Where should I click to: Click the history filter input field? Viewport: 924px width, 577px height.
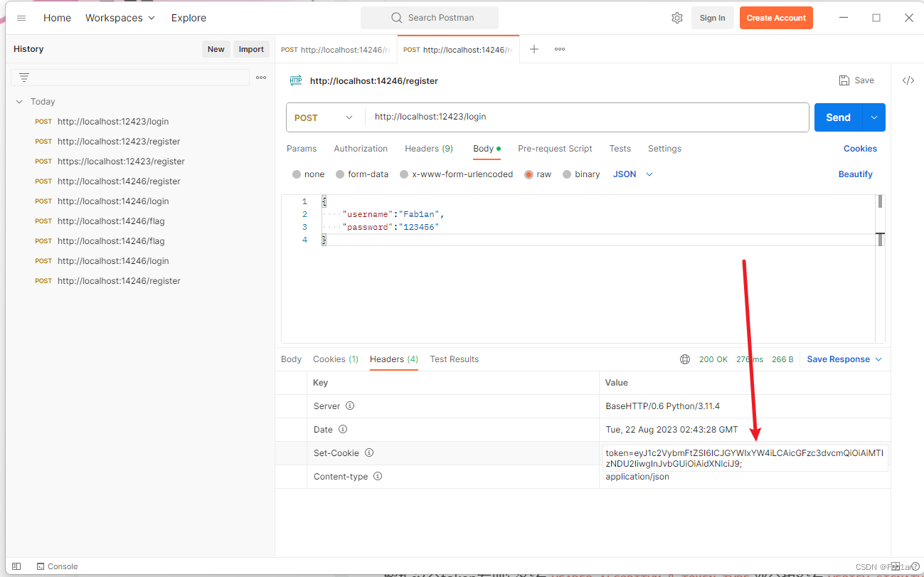coord(130,78)
